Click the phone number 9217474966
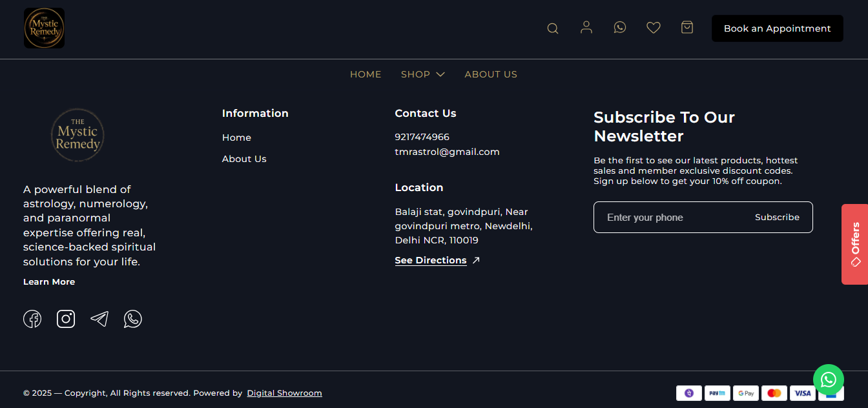 (422, 137)
